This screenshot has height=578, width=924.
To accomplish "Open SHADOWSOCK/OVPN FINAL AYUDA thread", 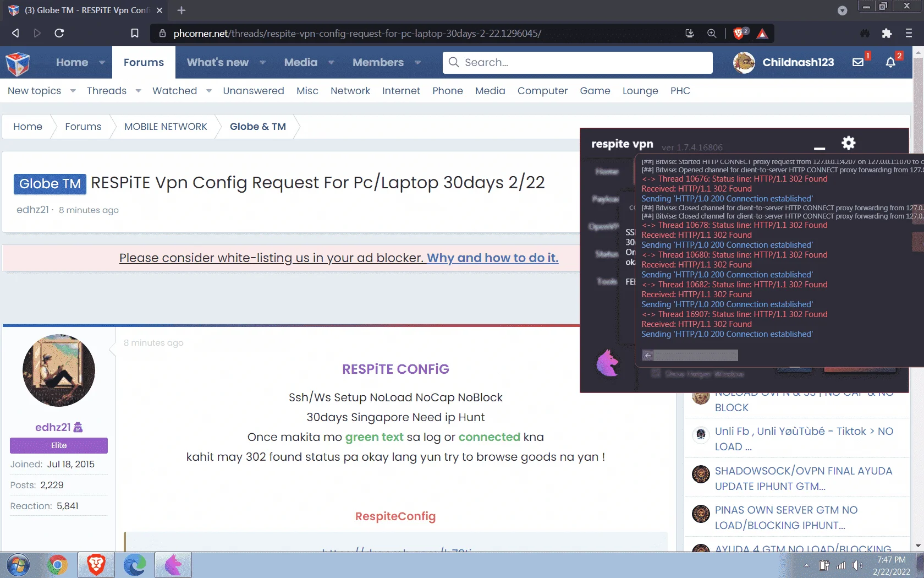I will pos(804,478).
